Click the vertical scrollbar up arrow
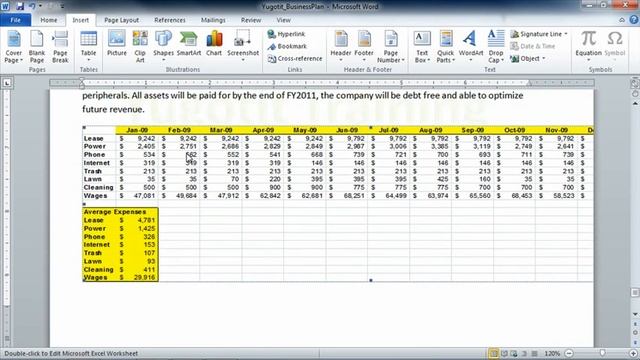640x360 pixels. [x=635, y=103]
